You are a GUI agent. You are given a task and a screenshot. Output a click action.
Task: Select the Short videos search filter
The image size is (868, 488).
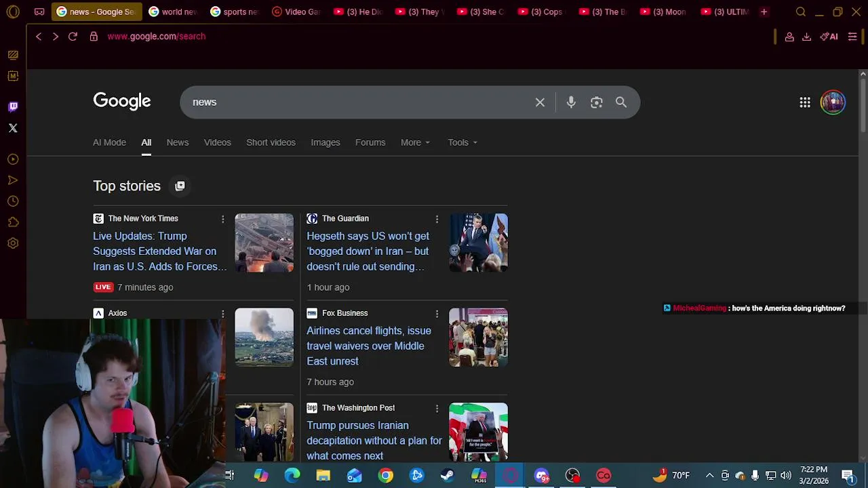271,142
